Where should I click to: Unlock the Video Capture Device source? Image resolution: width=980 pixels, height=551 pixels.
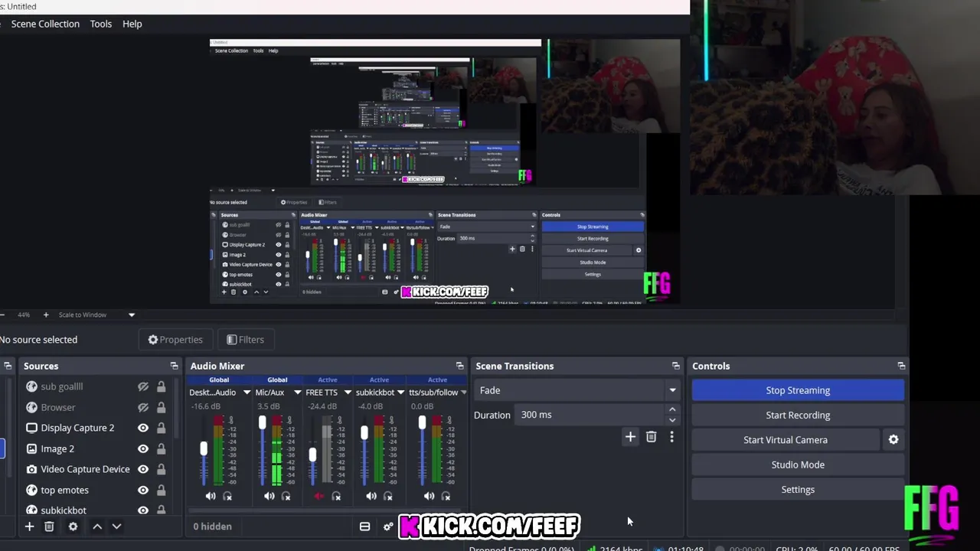point(161,469)
